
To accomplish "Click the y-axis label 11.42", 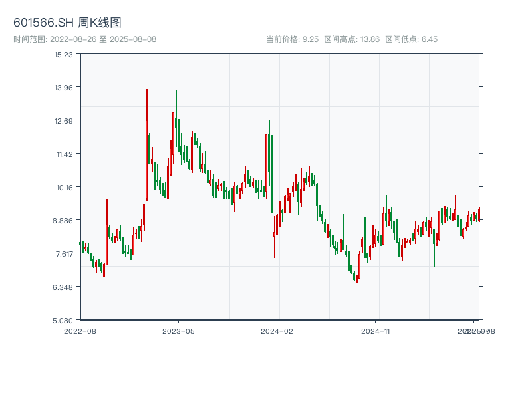I will coord(65,154).
